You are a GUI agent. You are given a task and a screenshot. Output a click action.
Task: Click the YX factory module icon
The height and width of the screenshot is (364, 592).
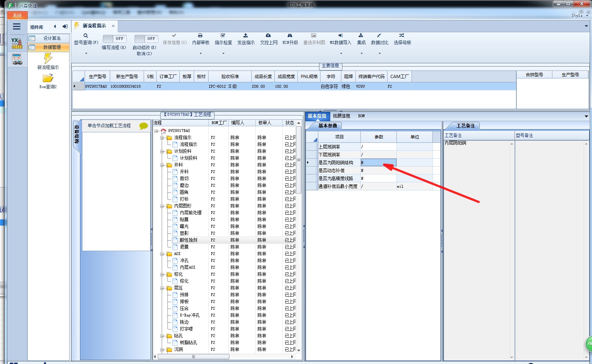click(17, 43)
